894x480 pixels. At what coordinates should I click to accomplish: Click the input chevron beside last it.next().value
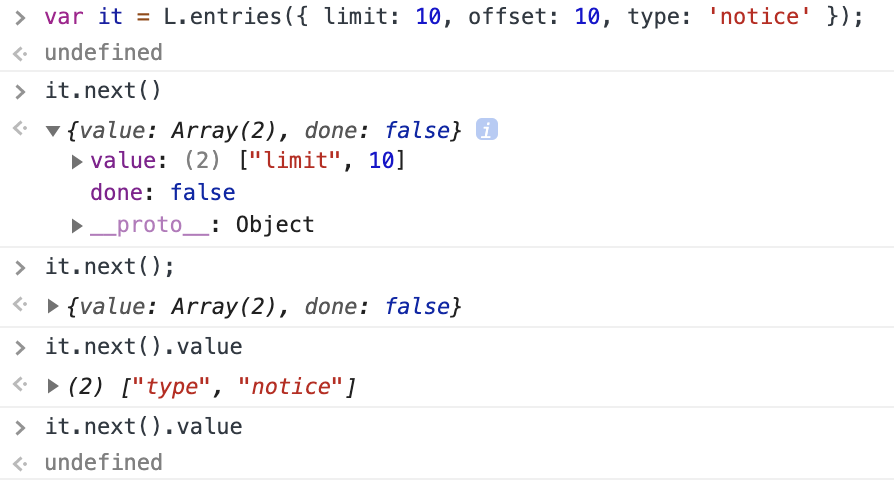pyautogui.click(x=21, y=428)
